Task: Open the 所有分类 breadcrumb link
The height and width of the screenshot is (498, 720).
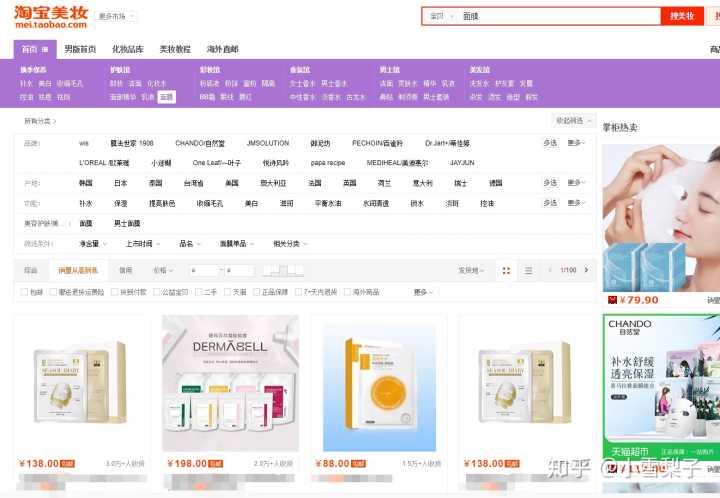Action: coord(40,121)
